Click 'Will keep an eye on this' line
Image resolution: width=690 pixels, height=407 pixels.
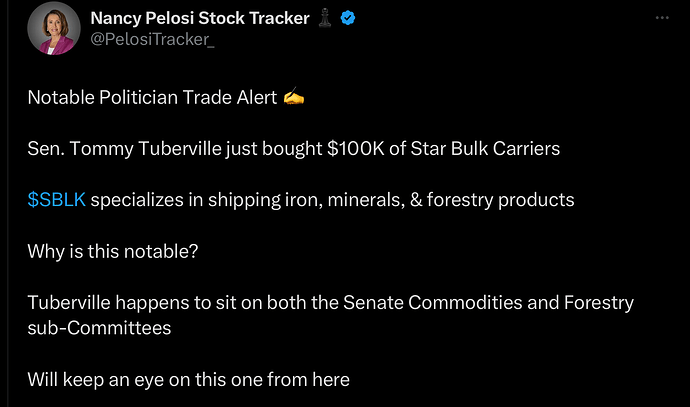(188, 380)
